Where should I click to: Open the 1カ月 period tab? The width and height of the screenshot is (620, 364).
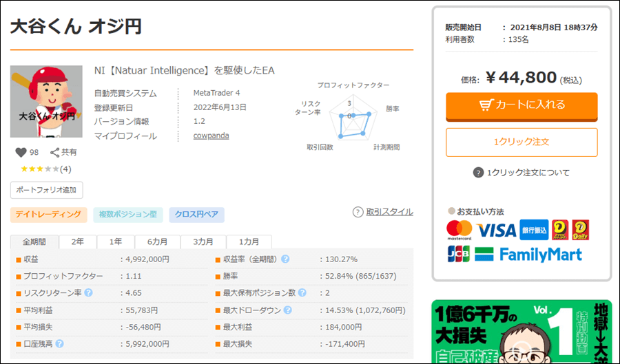(249, 242)
